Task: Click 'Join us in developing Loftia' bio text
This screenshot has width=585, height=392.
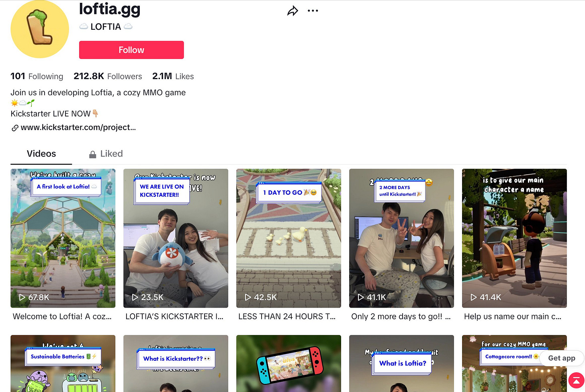Action: pos(98,92)
